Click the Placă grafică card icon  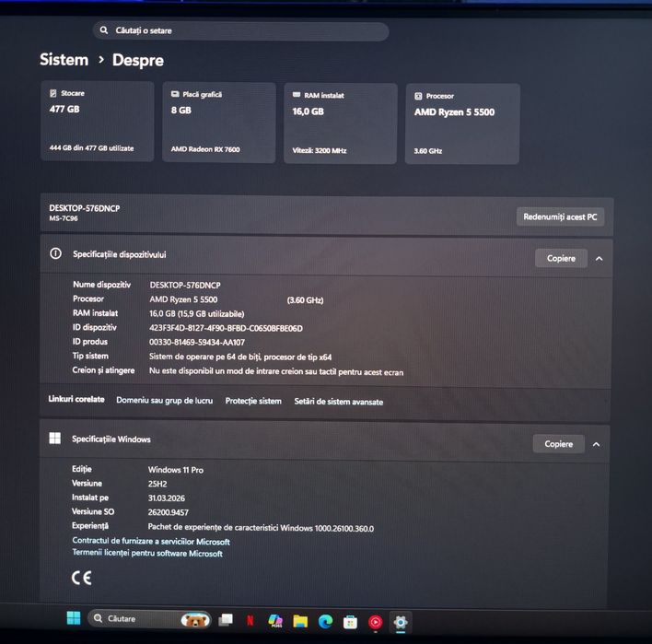pos(175,94)
